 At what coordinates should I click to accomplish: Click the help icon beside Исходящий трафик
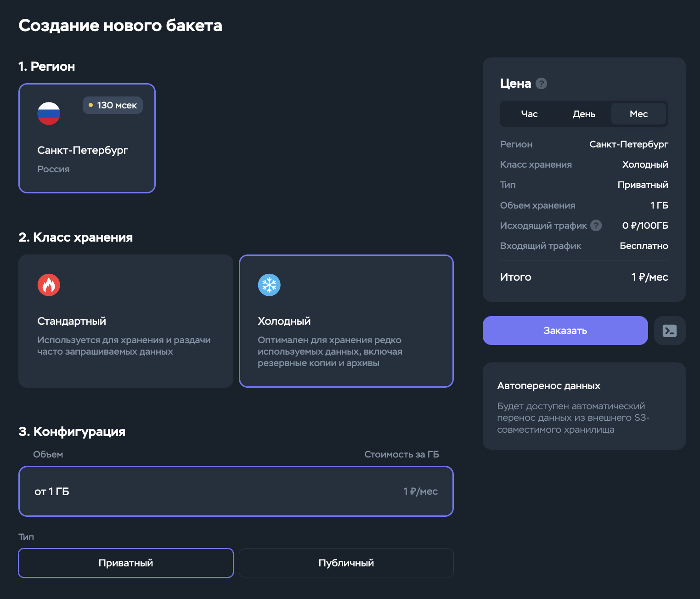click(x=596, y=226)
